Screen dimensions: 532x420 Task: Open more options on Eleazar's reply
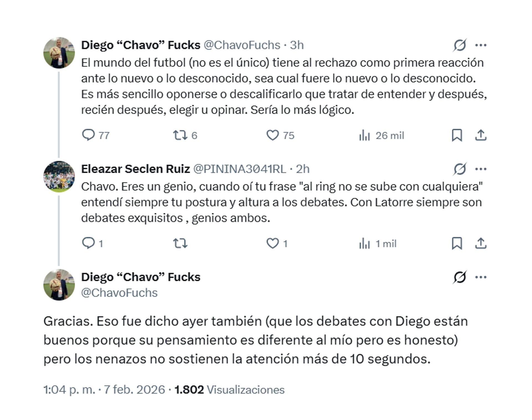pyautogui.click(x=481, y=169)
